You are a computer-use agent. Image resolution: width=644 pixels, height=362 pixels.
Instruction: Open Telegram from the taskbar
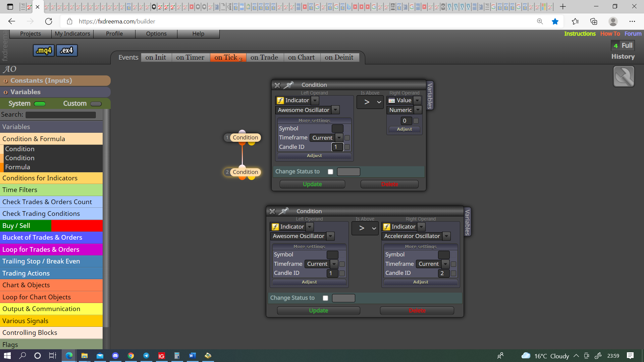pyautogui.click(x=146, y=356)
